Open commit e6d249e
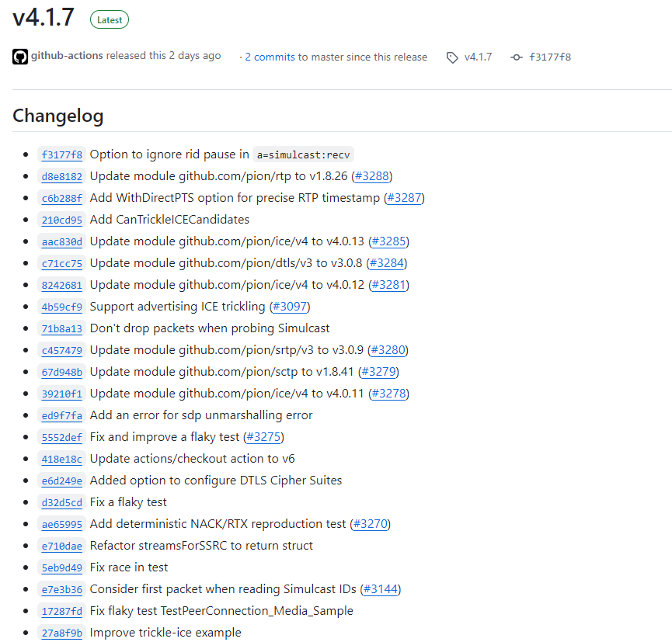 [x=61, y=481]
